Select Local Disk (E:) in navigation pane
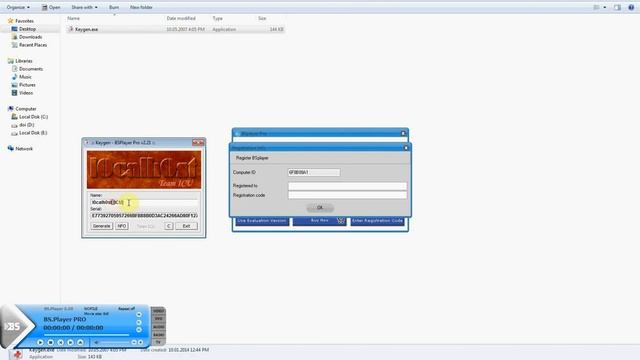The image size is (640, 360). pos(29,133)
